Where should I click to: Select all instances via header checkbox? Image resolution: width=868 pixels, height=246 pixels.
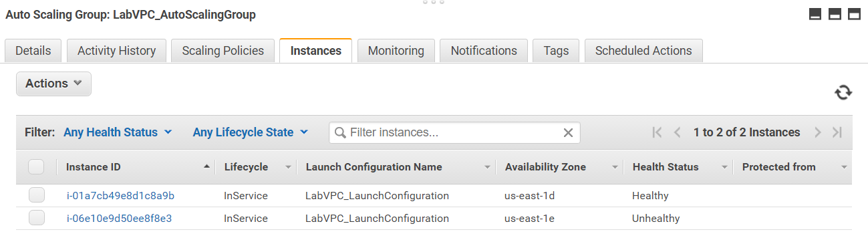(36, 167)
